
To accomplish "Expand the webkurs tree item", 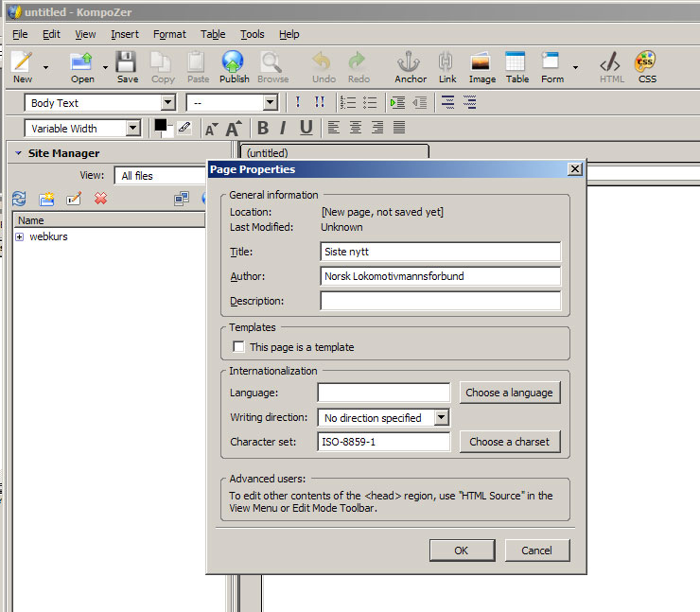I will (x=20, y=236).
